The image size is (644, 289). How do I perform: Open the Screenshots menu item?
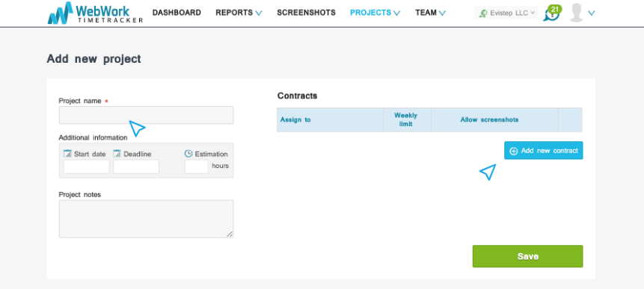point(307,13)
